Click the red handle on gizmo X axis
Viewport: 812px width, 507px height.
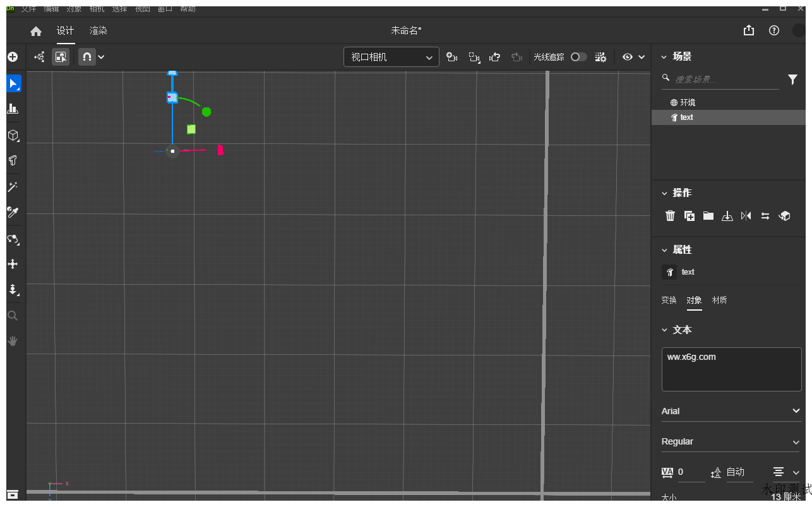point(220,150)
